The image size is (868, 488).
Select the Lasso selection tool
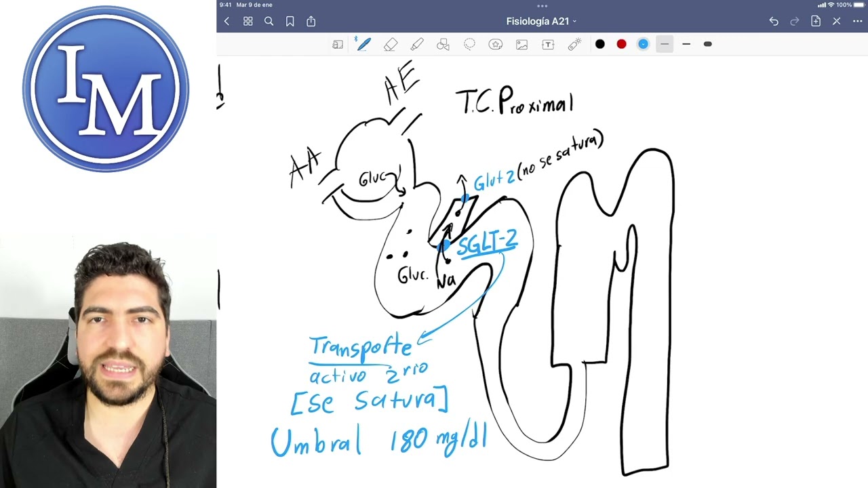(469, 44)
